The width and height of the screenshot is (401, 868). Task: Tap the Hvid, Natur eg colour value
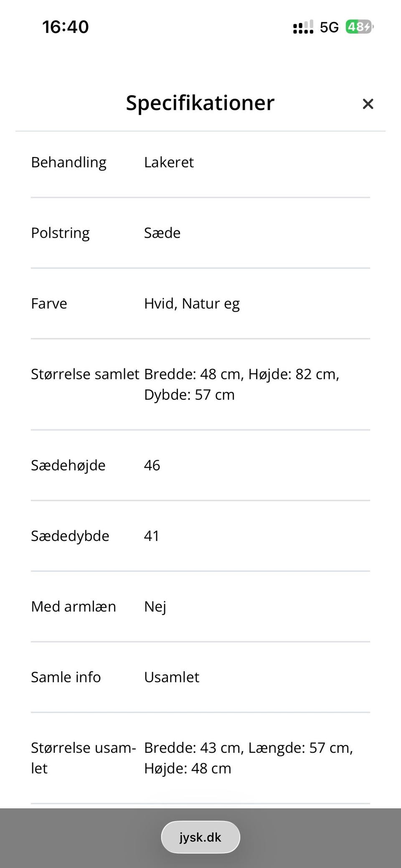tap(192, 304)
